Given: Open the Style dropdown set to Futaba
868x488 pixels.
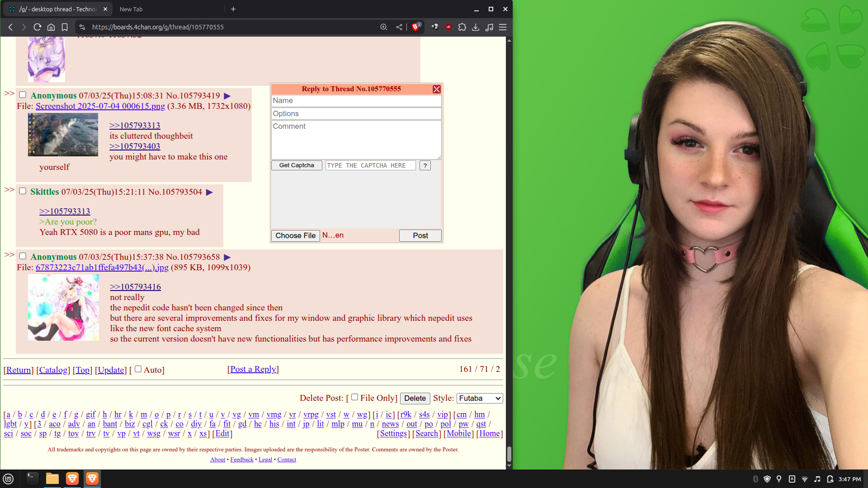Looking at the screenshot, I should (480, 398).
